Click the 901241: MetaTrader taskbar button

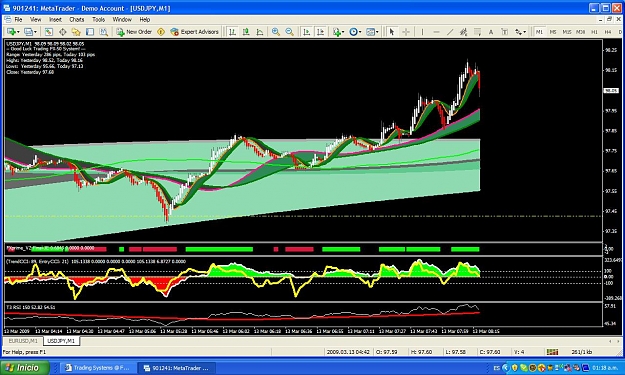pos(177,368)
